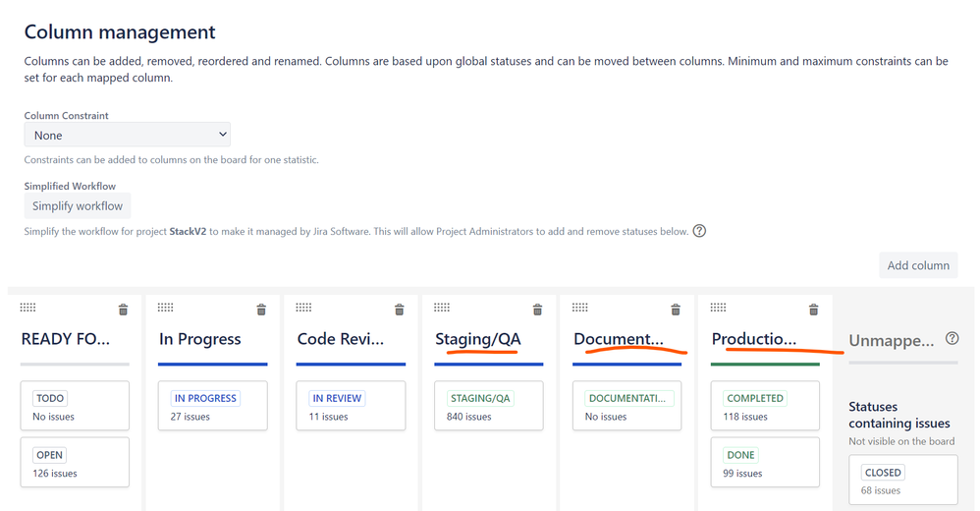The width and height of the screenshot is (980, 511).
Task: Click drag handle grip of Staging/QA column
Action: pyautogui.click(x=442, y=308)
